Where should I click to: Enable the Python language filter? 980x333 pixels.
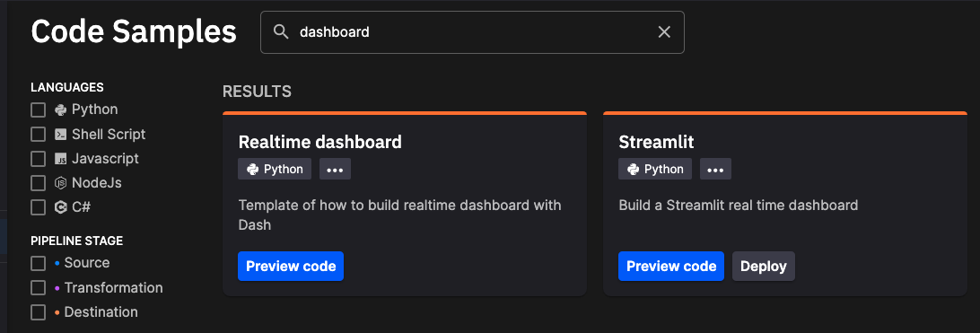click(x=38, y=110)
